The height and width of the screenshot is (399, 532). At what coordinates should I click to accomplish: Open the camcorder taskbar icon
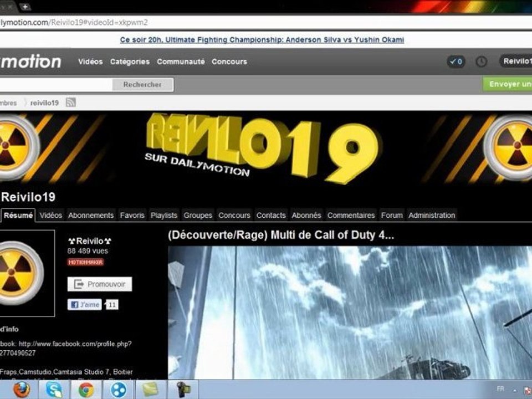pyautogui.click(x=182, y=390)
